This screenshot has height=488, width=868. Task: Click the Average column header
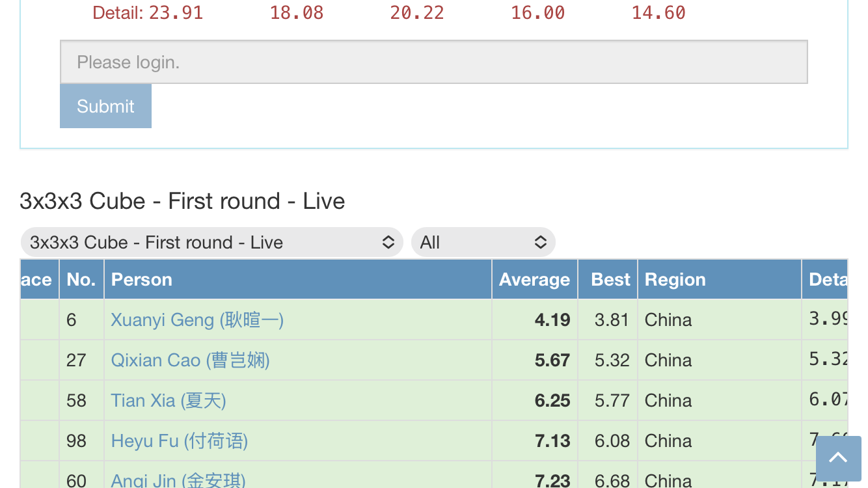[x=535, y=279]
